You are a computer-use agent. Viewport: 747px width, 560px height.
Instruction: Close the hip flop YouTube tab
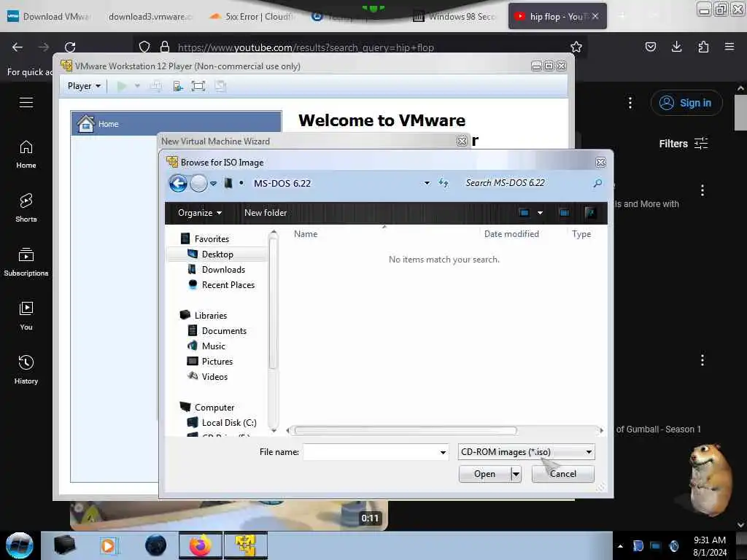595,16
